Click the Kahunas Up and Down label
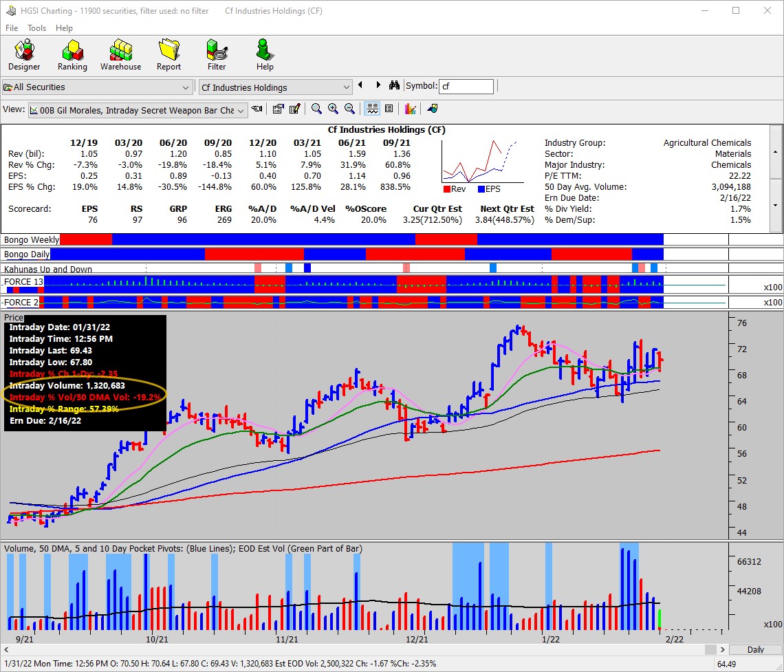This screenshot has width=784, height=672. coord(48,269)
